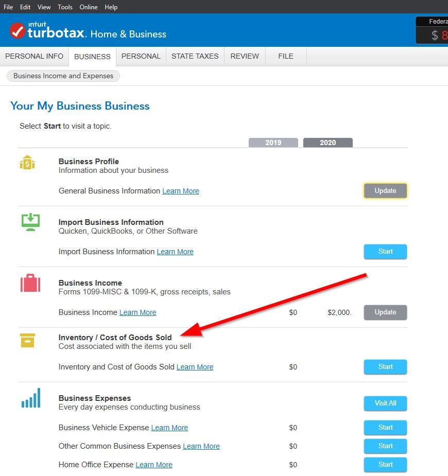The image size is (448, 476).
Task: Click the $0 value in Business Income row
Action: [x=293, y=312]
